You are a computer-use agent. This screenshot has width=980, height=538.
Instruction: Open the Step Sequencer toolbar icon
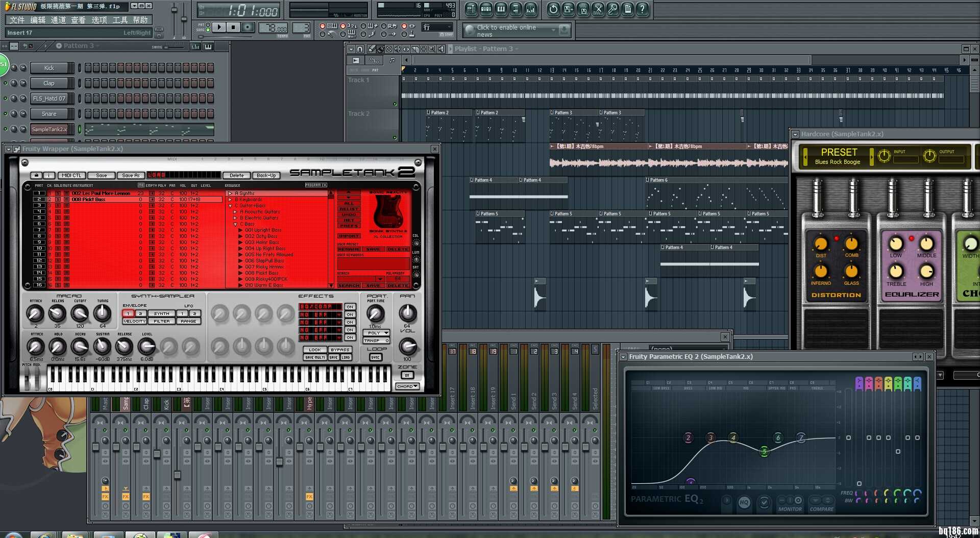coord(486,9)
